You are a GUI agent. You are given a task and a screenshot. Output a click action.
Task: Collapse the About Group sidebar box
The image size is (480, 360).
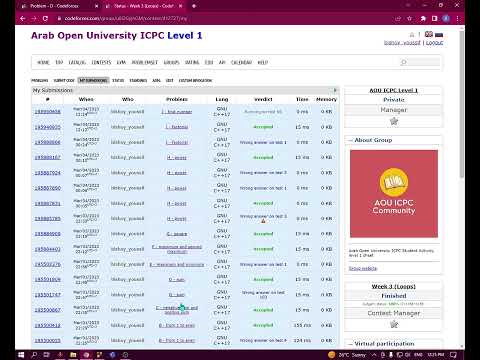tap(350, 140)
